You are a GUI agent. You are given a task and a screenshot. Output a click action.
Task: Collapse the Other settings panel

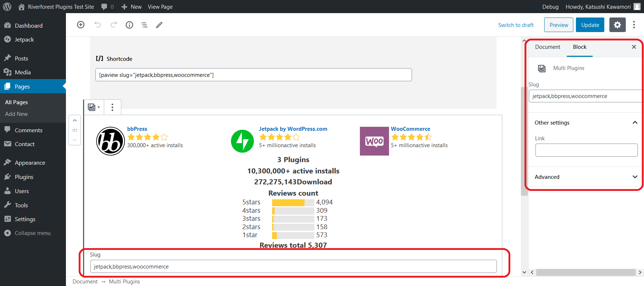coord(586,123)
